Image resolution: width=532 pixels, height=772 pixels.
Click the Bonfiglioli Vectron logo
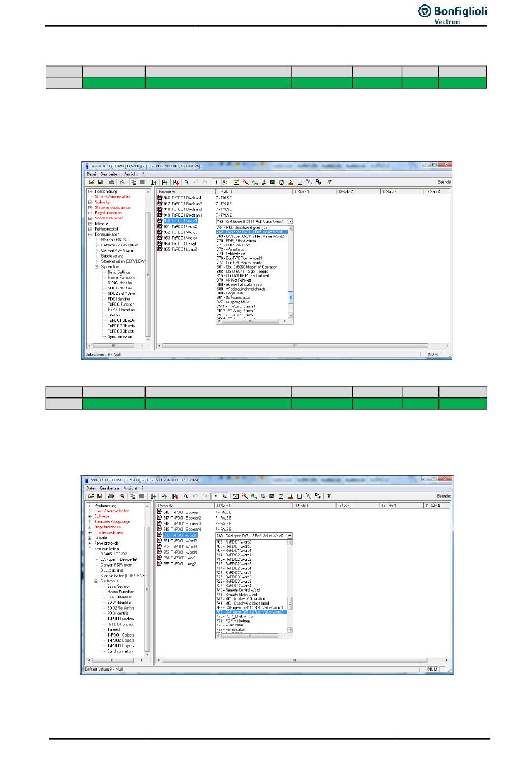[x=452, y=14]
